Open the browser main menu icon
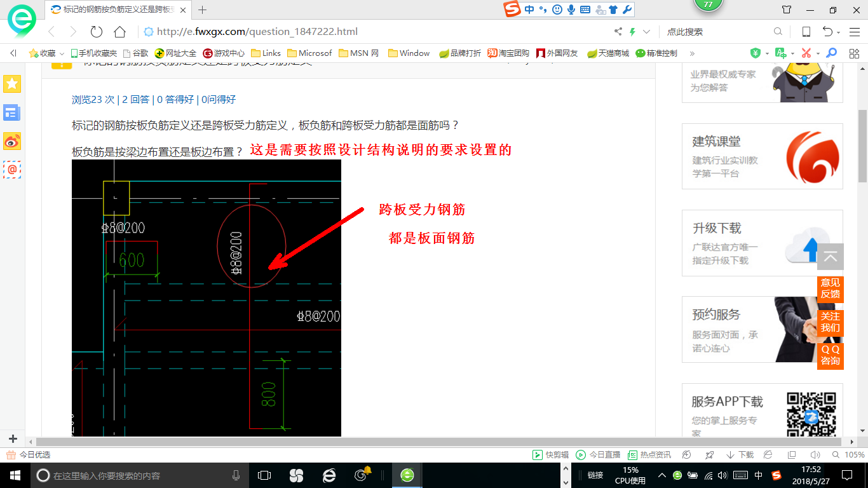 click(854, 32)
